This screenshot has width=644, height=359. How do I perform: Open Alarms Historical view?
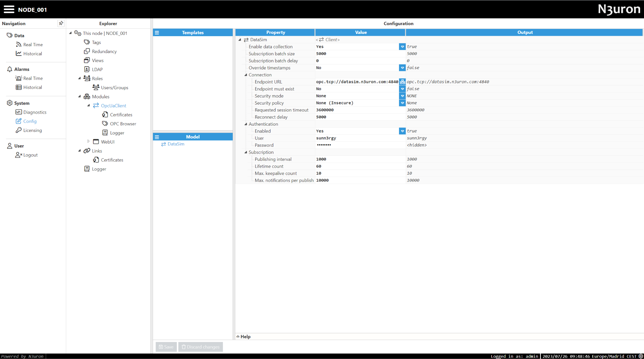32,87
